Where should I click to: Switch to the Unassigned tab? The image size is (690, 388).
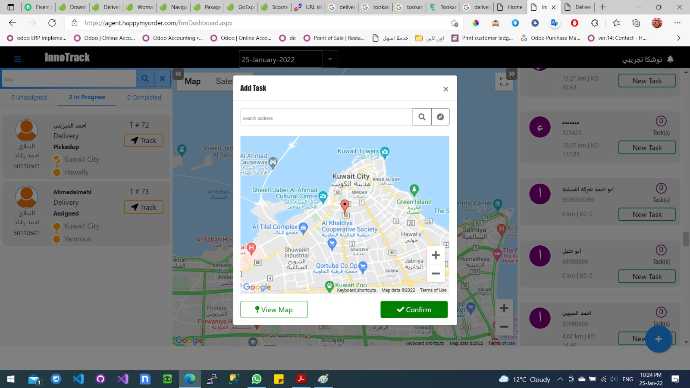point(29,97)
